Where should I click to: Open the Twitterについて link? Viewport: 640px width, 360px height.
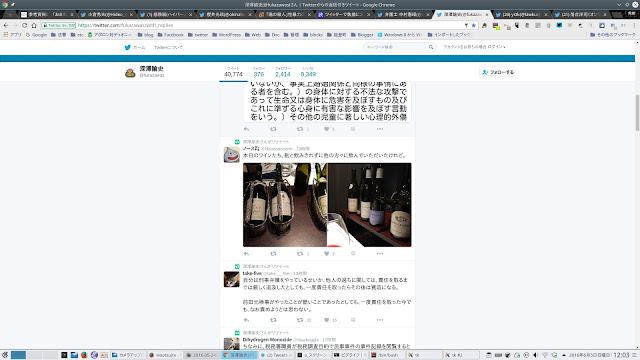pyautogui.click(x=169, y=47)
